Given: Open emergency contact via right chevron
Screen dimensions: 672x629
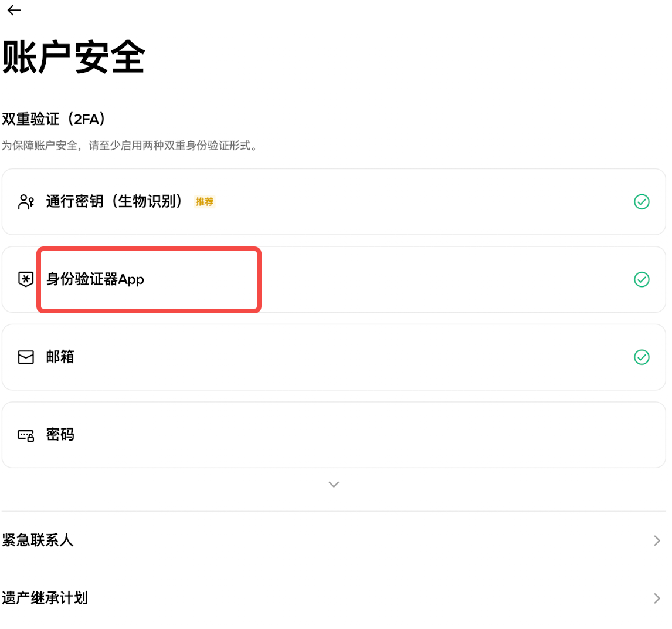Looking at the screenshot, I should point(657,540).
